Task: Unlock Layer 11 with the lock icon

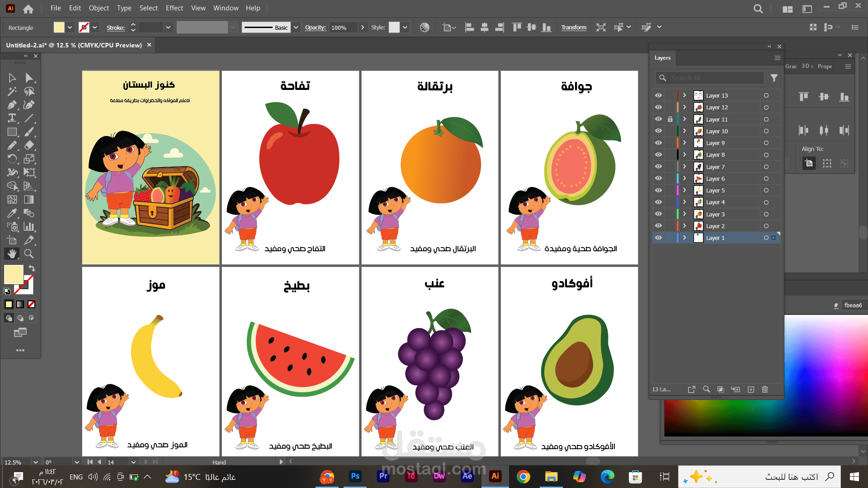Action: [670, 119]
